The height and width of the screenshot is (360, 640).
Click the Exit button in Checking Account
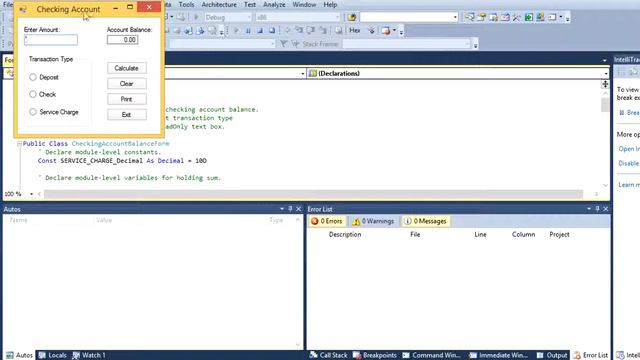point(127,115)
